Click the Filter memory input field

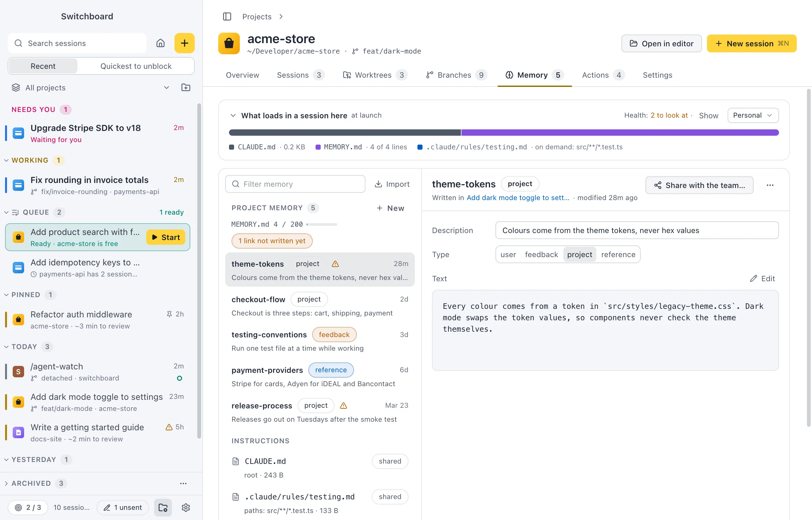pyautogui.click(x=295, y=184)
